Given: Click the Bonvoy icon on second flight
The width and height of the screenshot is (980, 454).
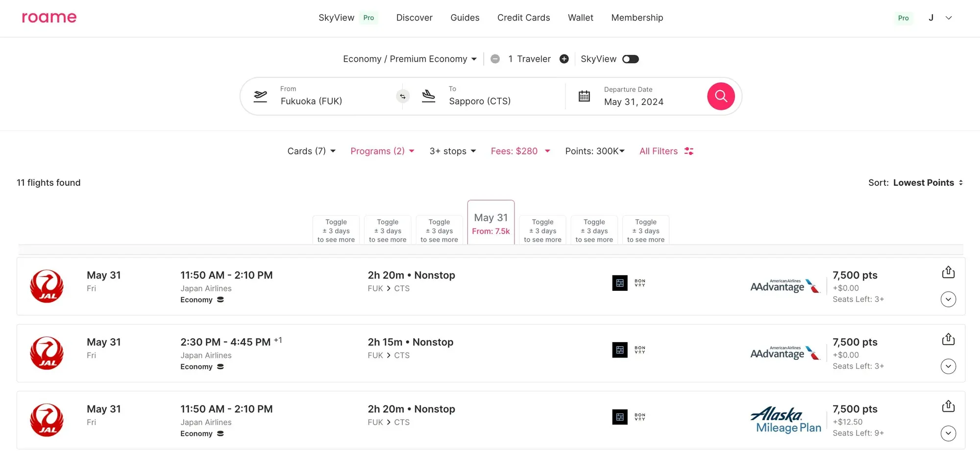Looking at the screenshot, I should [x=639, y=350].
